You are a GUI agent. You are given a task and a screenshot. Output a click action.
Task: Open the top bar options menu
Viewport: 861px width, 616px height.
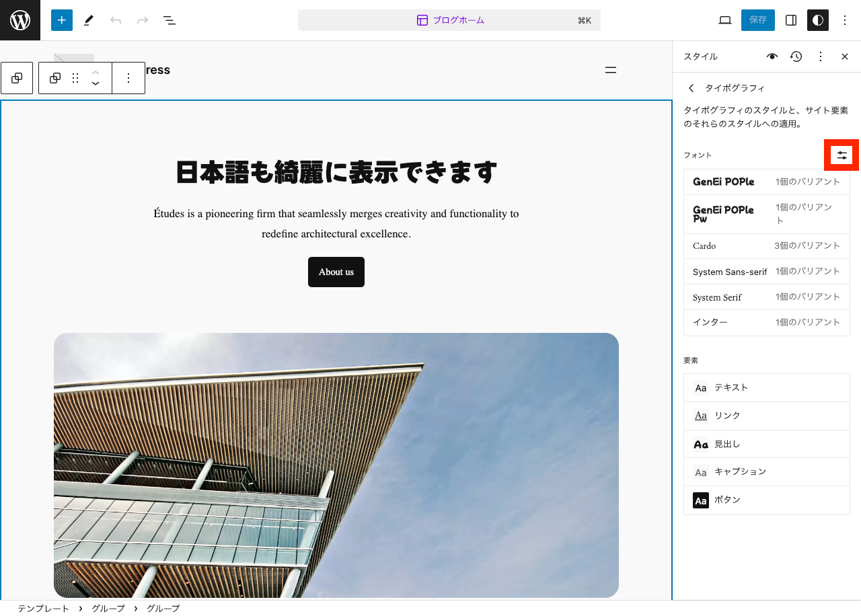(845, 20)
